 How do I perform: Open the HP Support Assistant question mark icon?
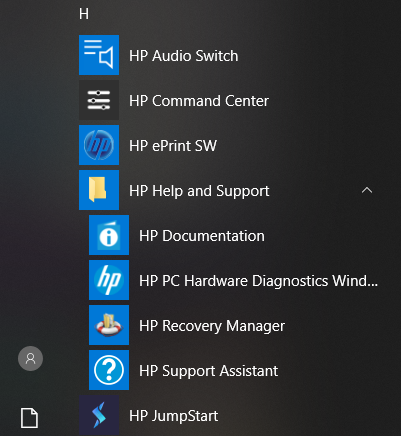(x=109, y=370)
